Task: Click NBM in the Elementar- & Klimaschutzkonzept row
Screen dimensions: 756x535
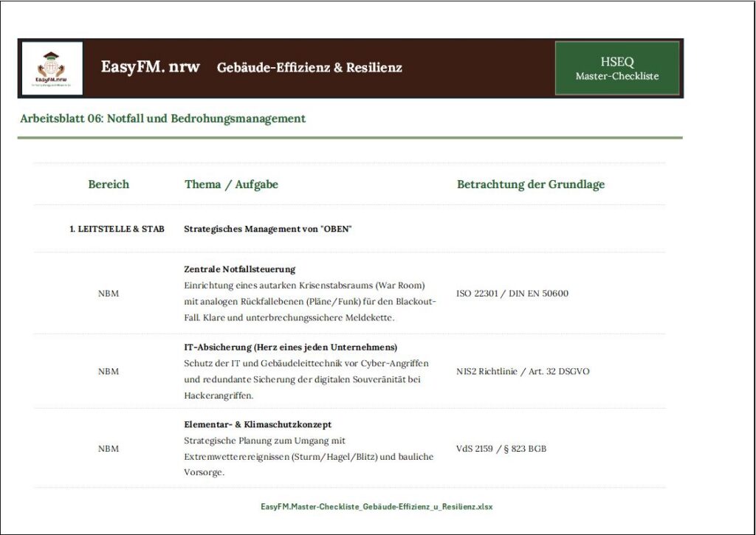Action: pos(109,449)
